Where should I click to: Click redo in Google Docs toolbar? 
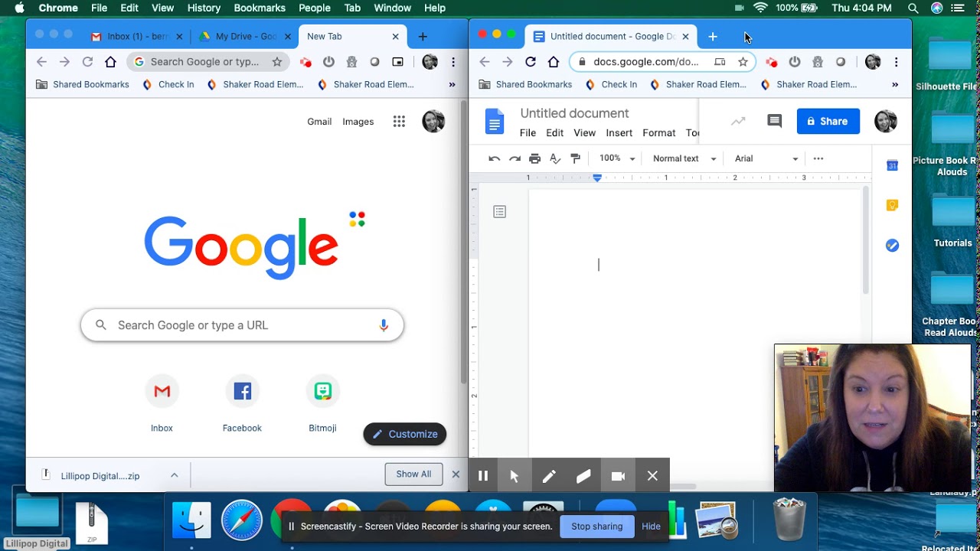tap(514, 158)
